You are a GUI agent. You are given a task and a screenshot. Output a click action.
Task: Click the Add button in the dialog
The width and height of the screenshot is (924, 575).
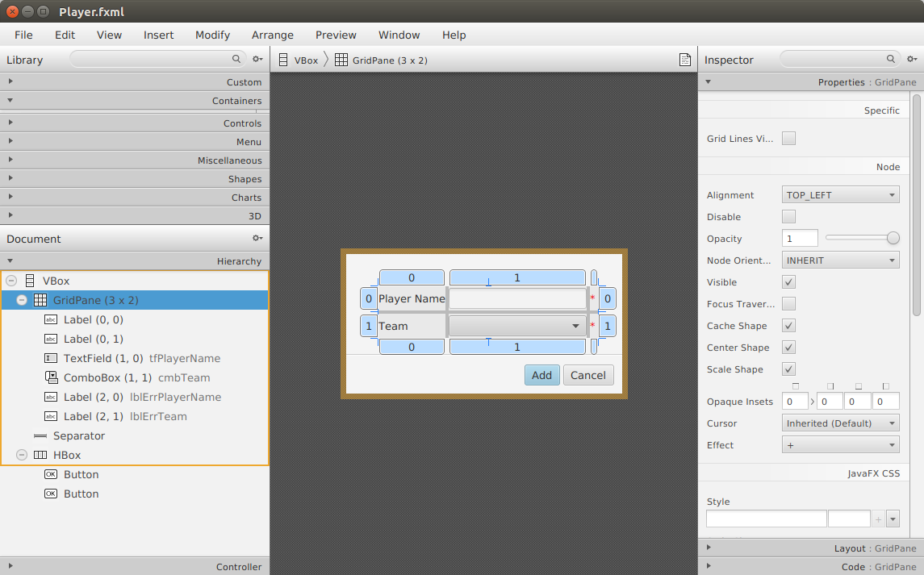point(541,375)
